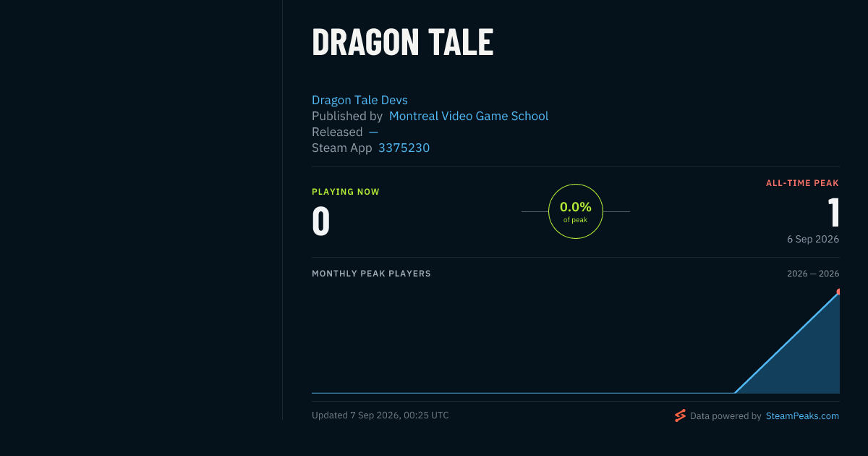Open the Dragon Tale Devs developer link
The height and width of the screenshot is (456, 868).
click(x=359, y=100)
